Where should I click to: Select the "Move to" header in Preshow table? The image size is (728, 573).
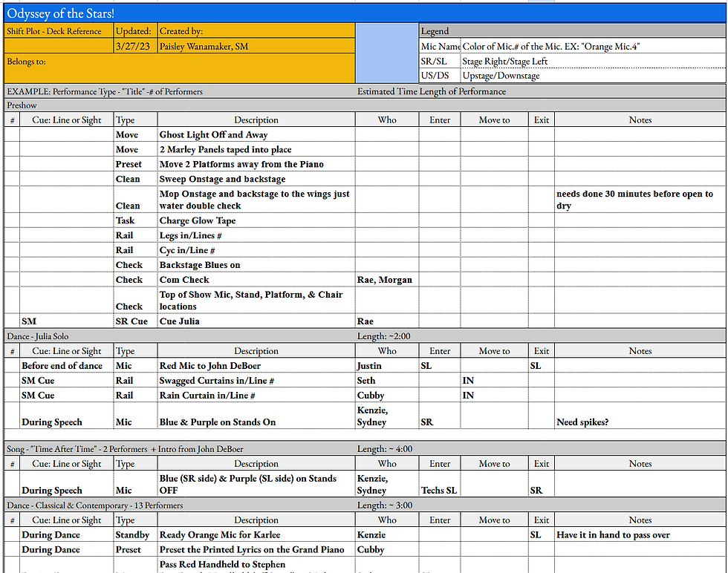click(494, 119)
